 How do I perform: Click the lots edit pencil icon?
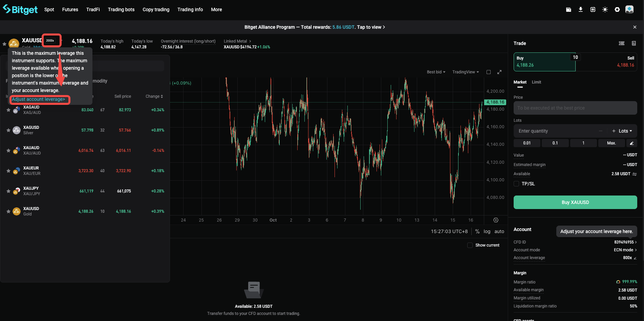coord(631,143)
